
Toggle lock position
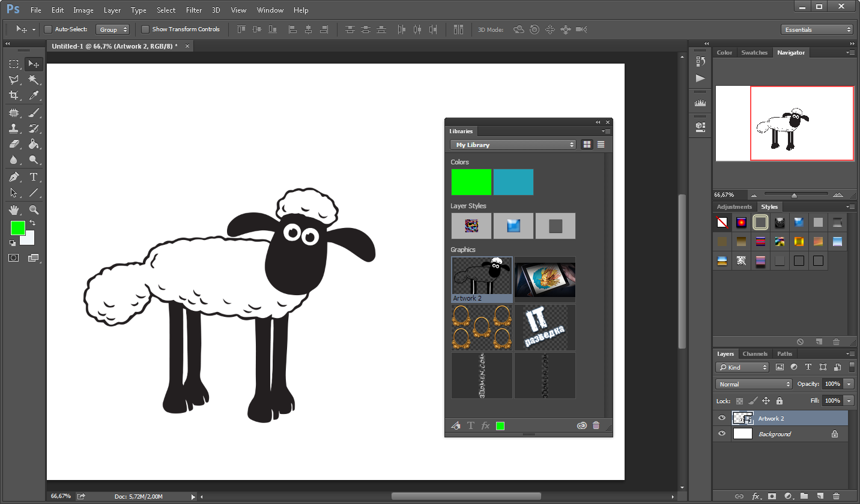point(766,401)
